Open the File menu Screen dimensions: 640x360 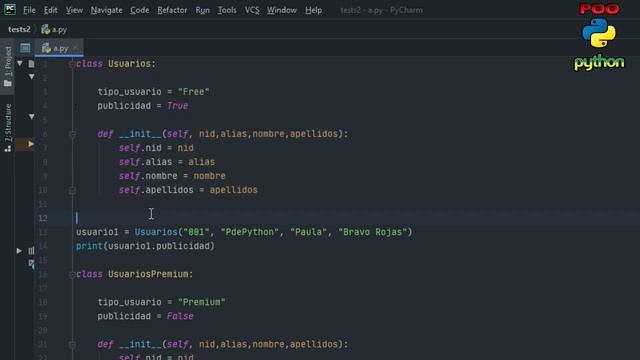click(x=29, y=10)
